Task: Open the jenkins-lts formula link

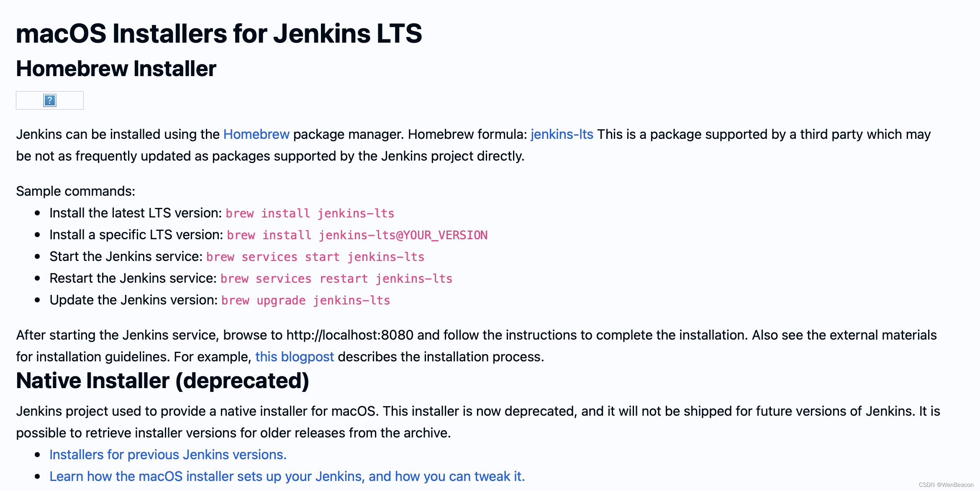Action: point(562,134)
